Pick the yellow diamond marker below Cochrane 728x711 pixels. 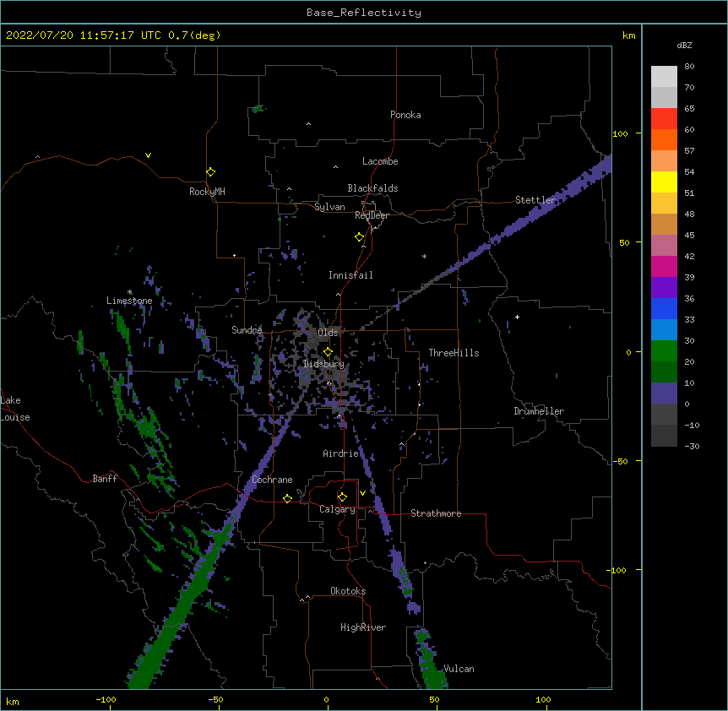(x=287, y=498)
